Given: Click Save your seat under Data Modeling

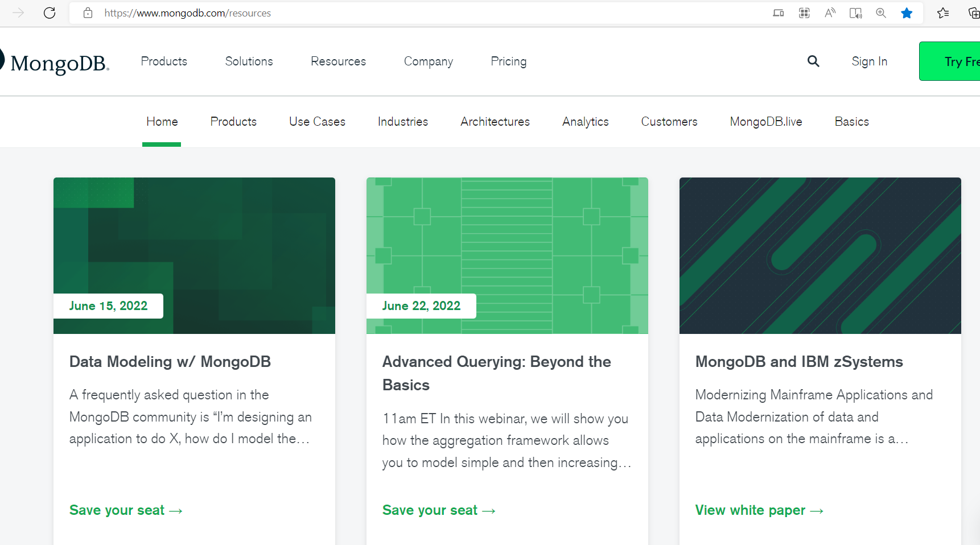Looking at the screenshot, I should tap(126, 510).
